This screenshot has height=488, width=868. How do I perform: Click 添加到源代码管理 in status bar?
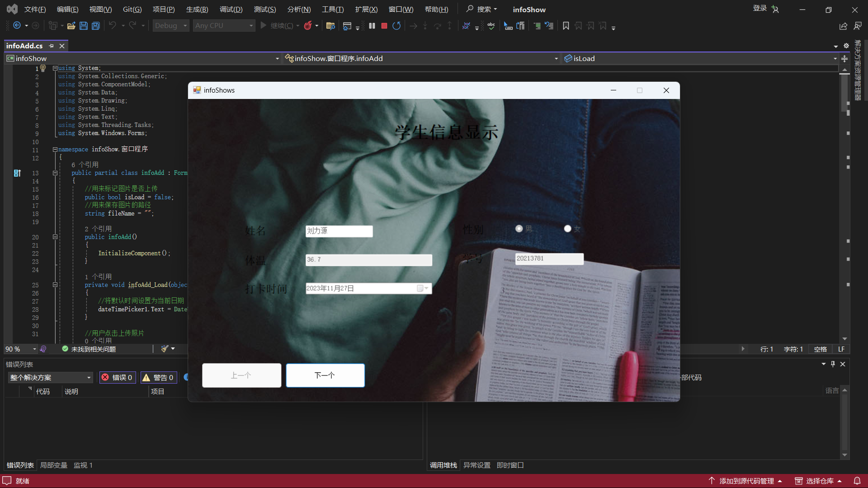746,481
